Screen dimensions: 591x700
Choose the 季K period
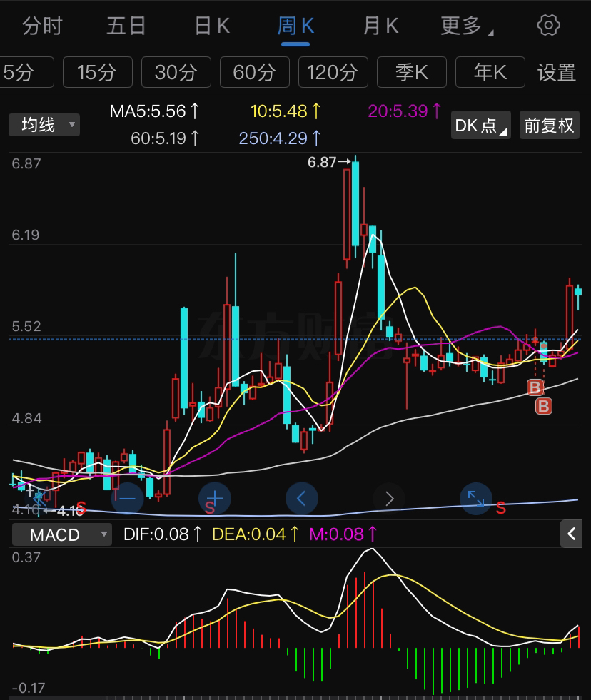[x=412, y=72]
